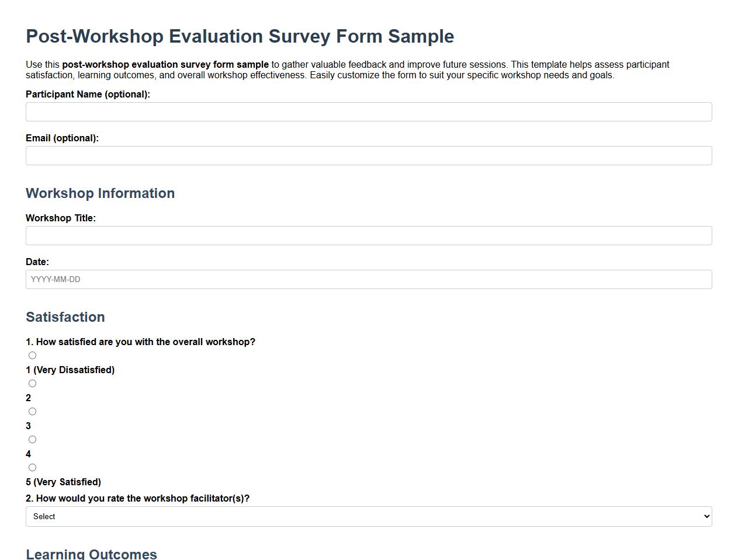Click the Workshop Title input field

tap(368, 235)
